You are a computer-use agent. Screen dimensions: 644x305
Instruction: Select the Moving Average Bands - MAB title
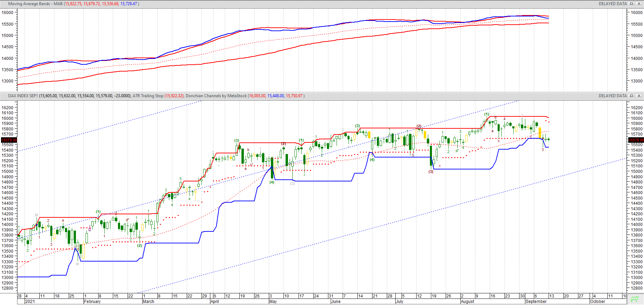click(35, 4)
